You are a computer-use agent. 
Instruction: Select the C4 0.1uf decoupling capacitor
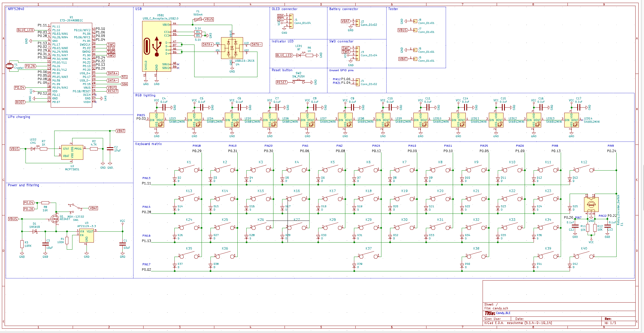pyautogui.click(x=164, y=108)
